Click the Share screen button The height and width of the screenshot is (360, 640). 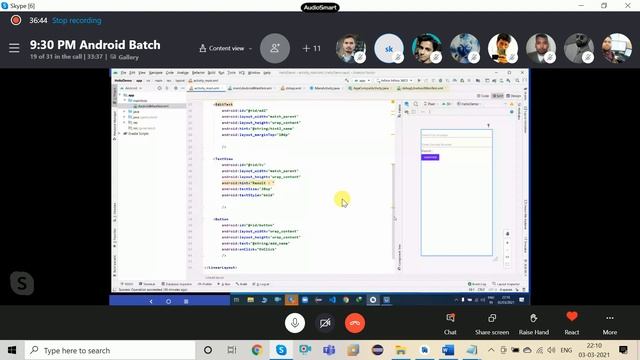(492, 324)
